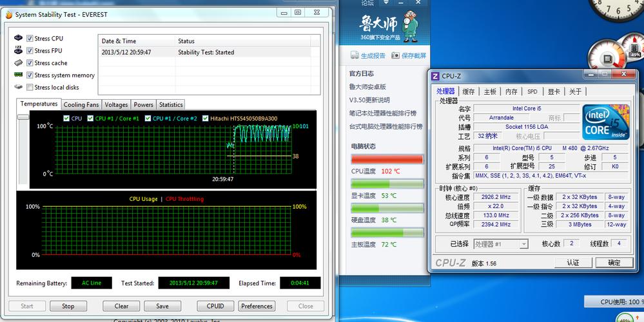Click the Lu Dashi mascot logo
The image size is (644, 322).
(x=409, y=26)
